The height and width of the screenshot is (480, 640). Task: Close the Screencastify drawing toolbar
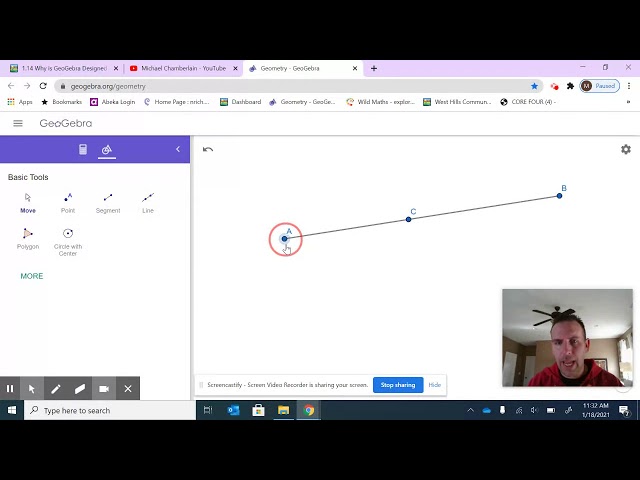tap(128, 389)
